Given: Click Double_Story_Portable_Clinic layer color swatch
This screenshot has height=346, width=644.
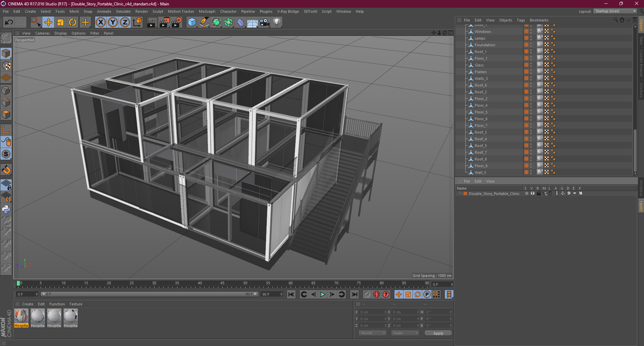Looking at the screenshot, I should [465, 194].
